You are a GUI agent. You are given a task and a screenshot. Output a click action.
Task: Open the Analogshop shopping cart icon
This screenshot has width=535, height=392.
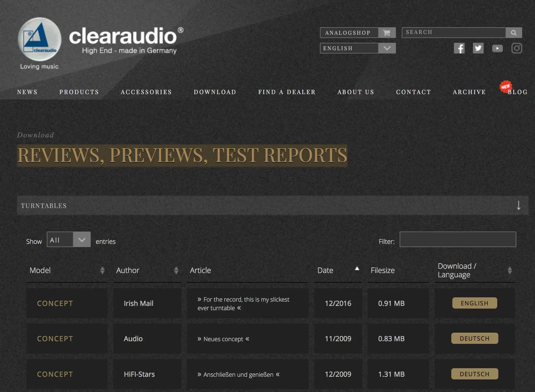pyautogui.click(x=387, y=33)
